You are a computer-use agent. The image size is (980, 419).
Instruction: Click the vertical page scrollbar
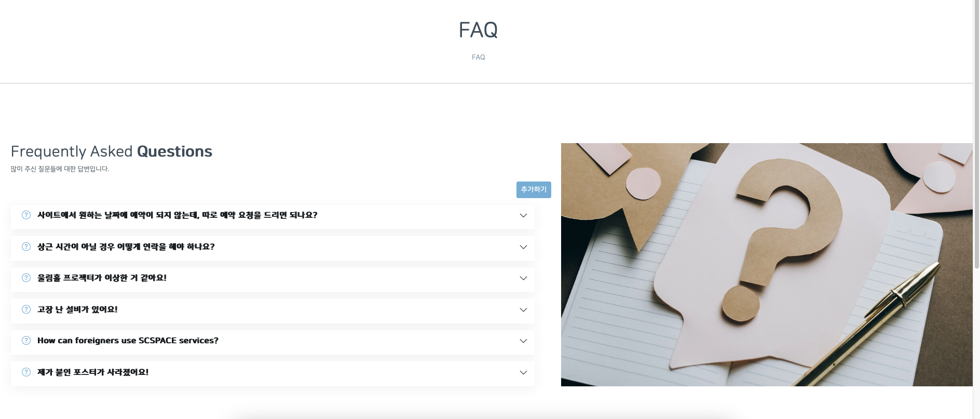976,209
